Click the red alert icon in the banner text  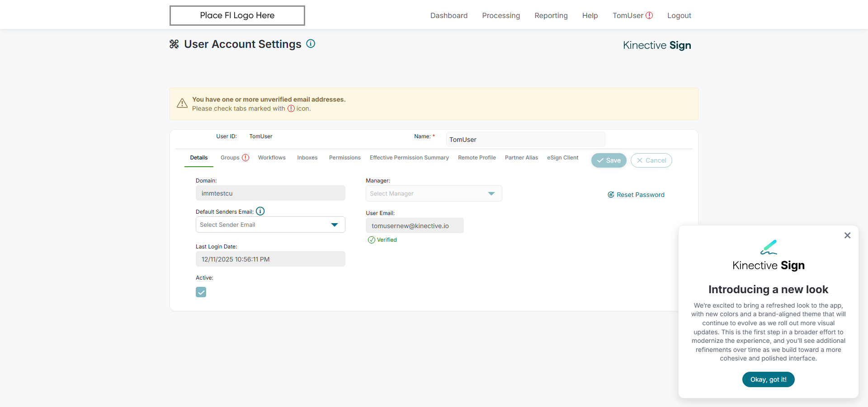[x=291, y=108]
